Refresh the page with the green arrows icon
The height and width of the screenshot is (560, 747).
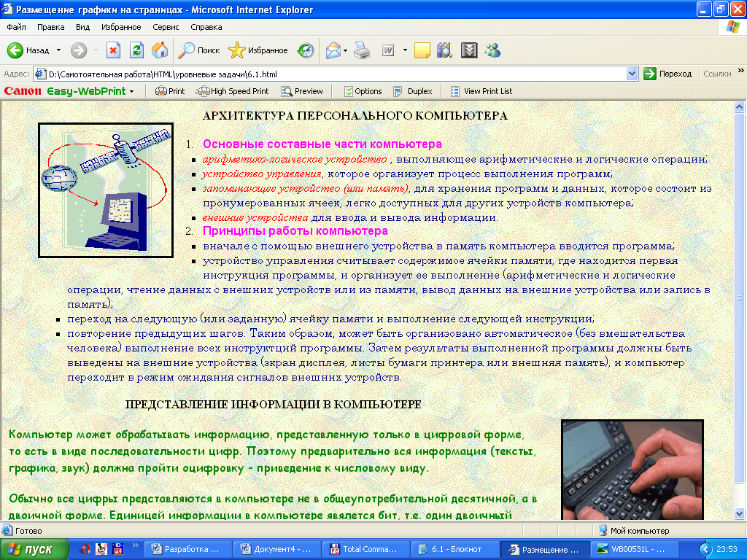click(x=136, y=50)
